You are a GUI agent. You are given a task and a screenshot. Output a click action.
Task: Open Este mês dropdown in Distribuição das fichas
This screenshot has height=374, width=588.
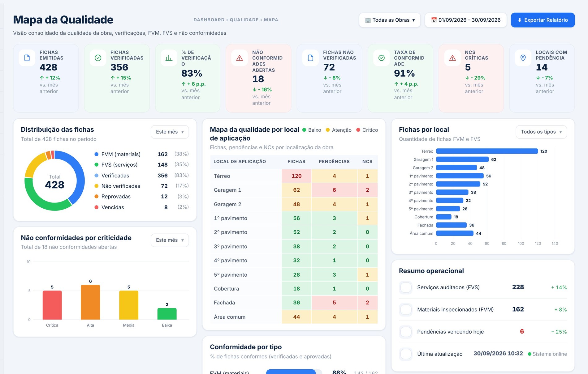pyautogui.click(x=170, y=132)
